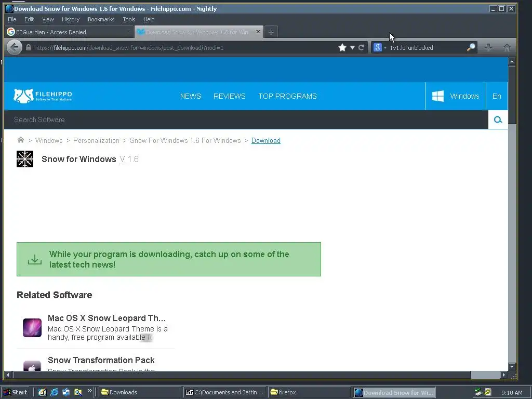
Task: Open the Tools menu
Action: point(129,19)
